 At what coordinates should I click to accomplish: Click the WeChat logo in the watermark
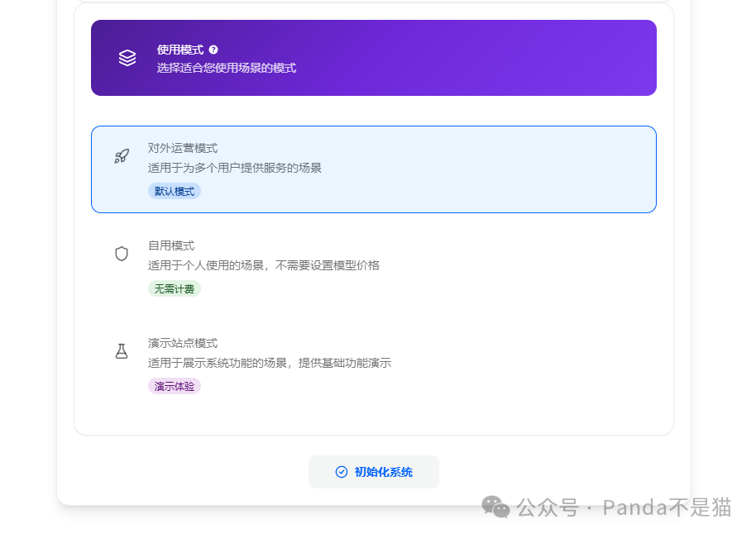click(x=494, y=509)
